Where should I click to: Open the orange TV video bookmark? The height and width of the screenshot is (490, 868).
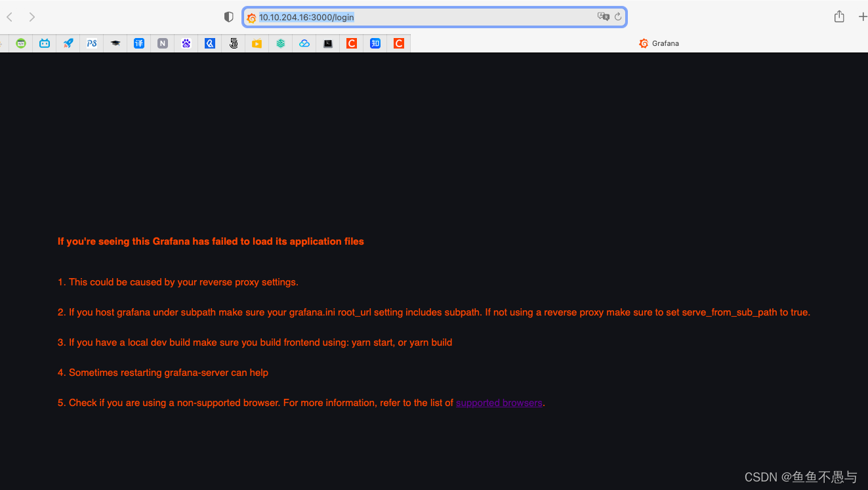pyautogui.click(x=257, y=43)
